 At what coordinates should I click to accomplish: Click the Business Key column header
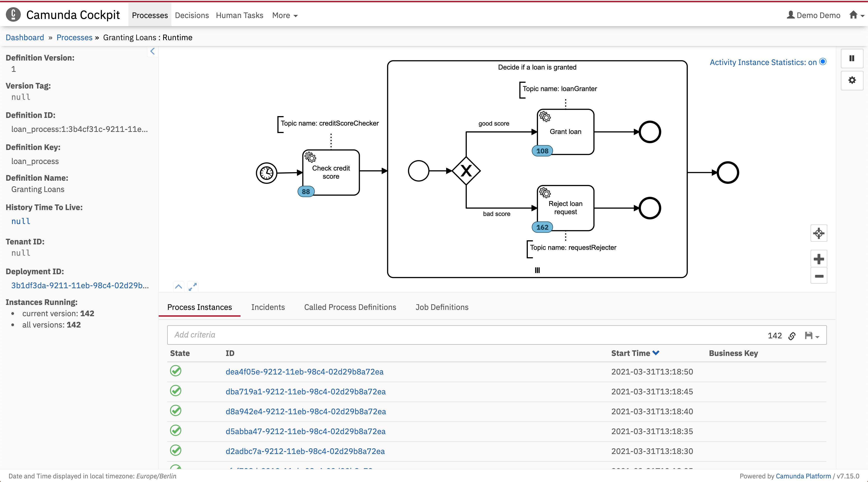[733, 353]
